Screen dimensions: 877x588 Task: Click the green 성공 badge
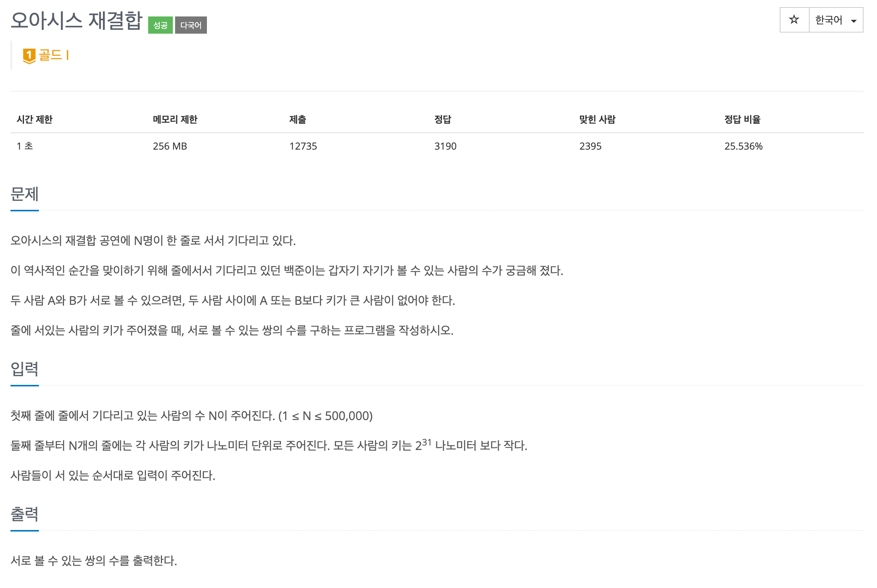pyautogui.click(x=160, y=25)
